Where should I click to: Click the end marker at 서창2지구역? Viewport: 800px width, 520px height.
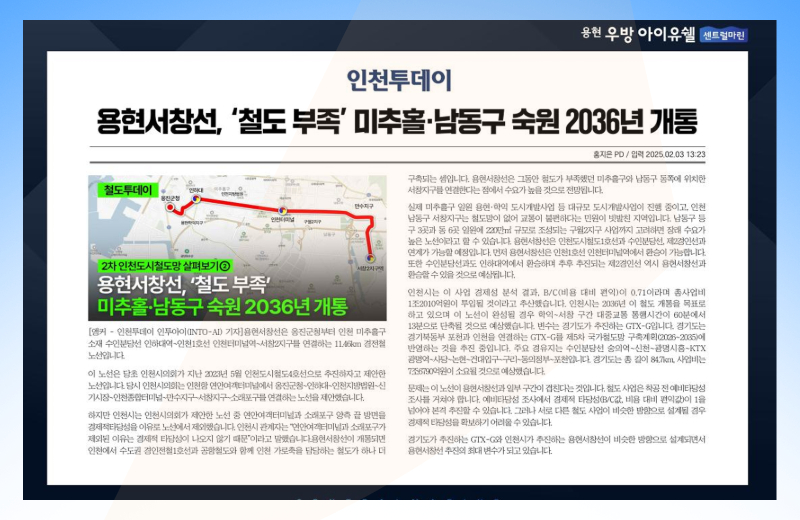point(371,258)
